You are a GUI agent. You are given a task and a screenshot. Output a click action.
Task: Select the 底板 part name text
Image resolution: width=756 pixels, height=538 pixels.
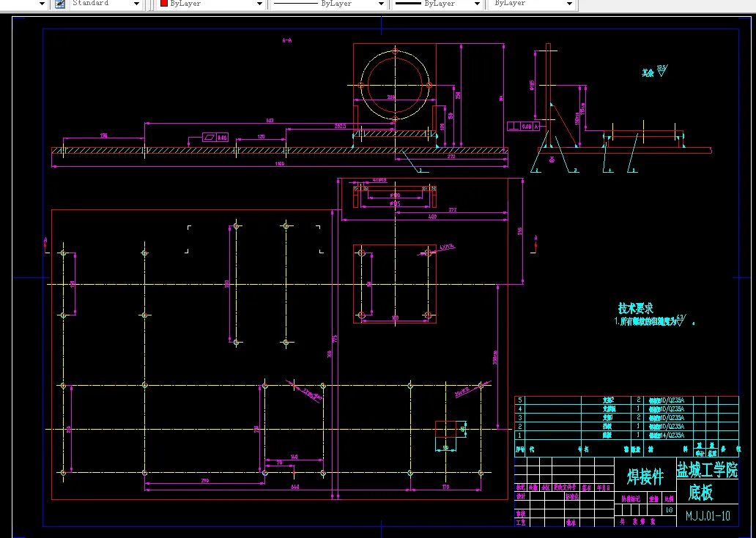700,493
